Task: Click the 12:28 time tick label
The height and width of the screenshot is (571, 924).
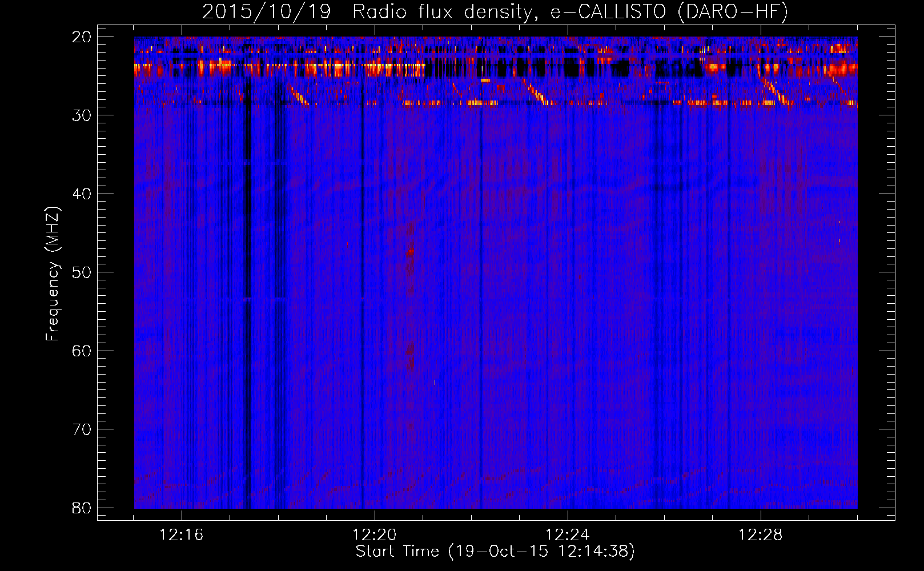Action: 761,535
